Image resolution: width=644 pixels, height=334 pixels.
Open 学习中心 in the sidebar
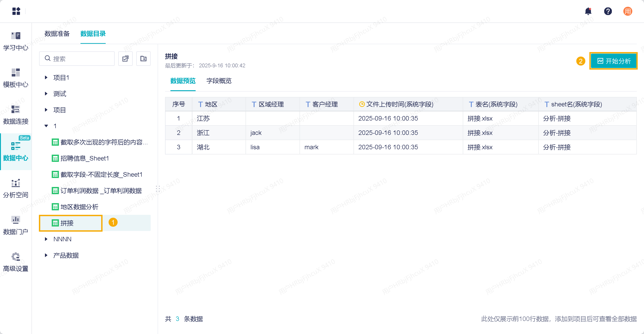[16, 41]
